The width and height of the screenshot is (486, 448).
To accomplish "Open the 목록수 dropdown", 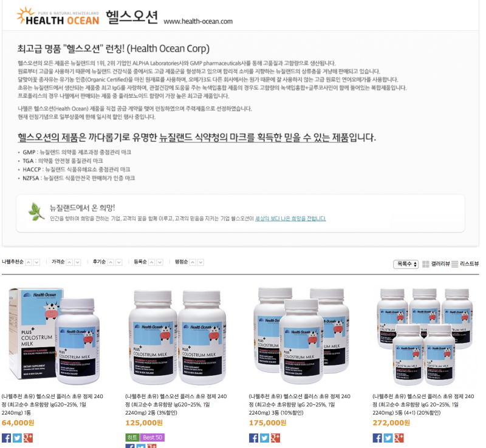I will pyautogui.click(x=406, y=264).
